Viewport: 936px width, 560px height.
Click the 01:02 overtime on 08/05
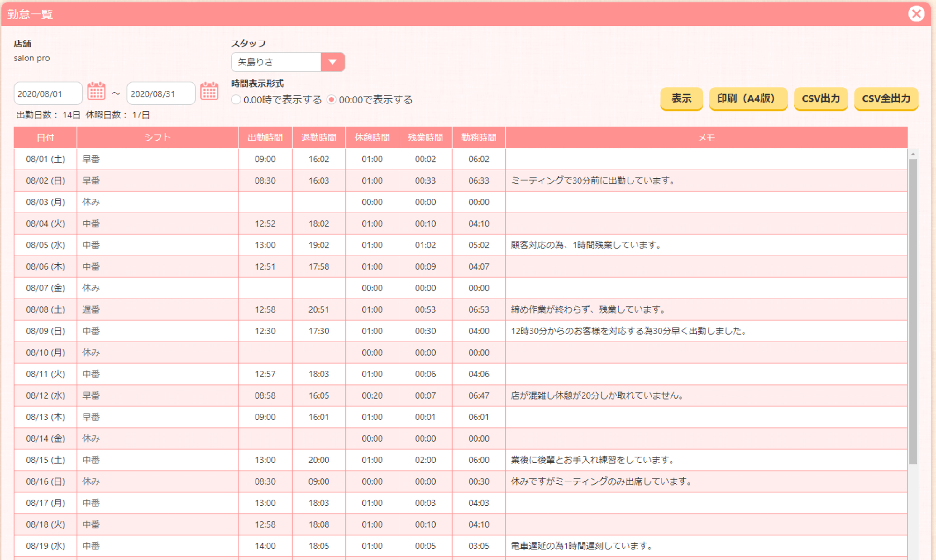(425, 245)
